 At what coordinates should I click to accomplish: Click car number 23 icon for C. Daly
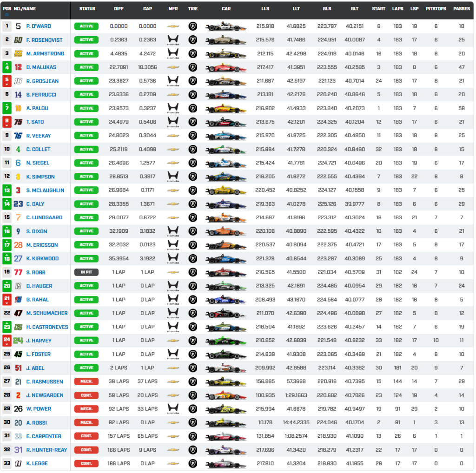(18, 204)
